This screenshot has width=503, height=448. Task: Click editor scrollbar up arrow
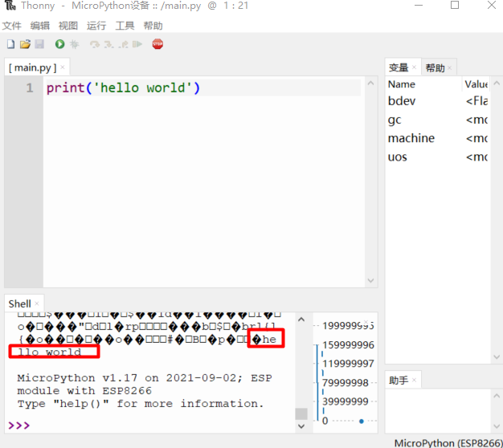370,83
